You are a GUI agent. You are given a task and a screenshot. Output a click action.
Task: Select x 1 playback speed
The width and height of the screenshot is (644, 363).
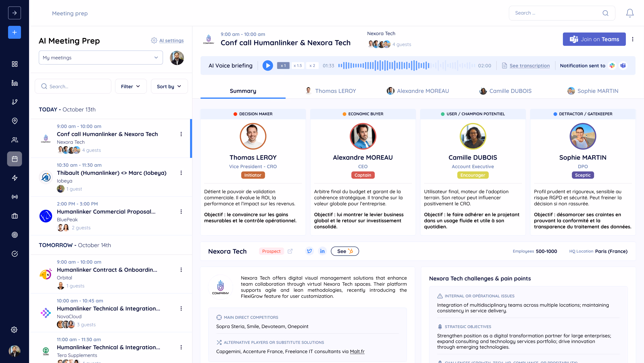(283, 66)
